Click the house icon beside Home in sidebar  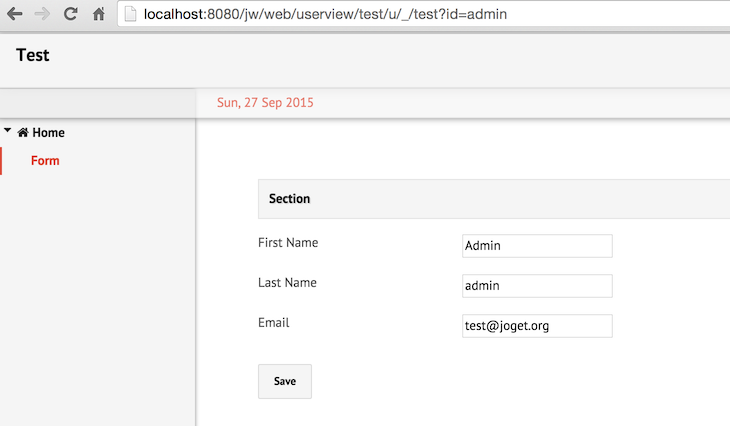[23, 133]
